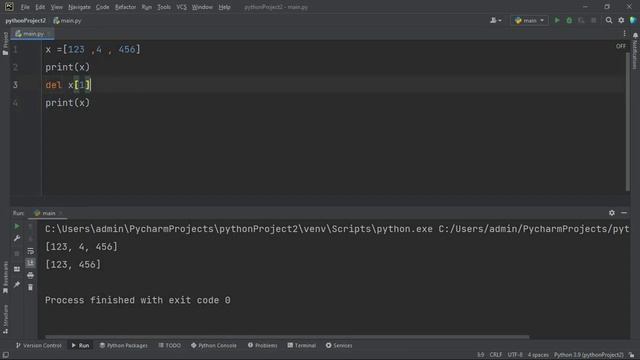
Task: Select the main.py editor tab
Action: pyautogui.click(x=33, y=34)
